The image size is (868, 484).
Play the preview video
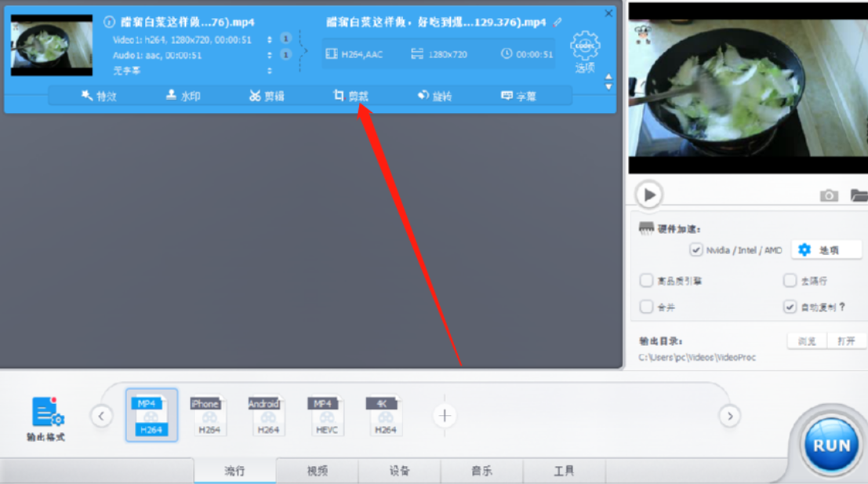pyautogui.click(x=648, y=195)
